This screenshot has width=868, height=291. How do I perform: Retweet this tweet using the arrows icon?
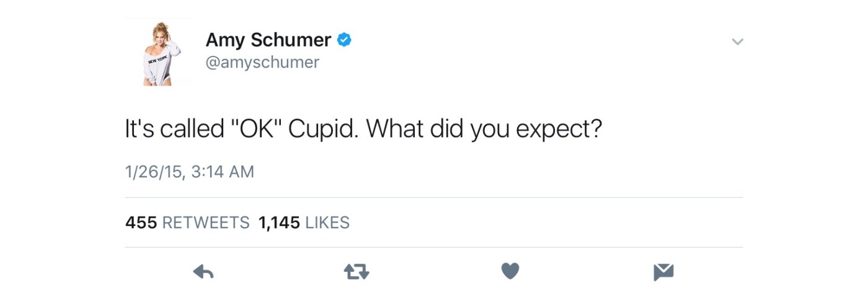tap(356, 271)
